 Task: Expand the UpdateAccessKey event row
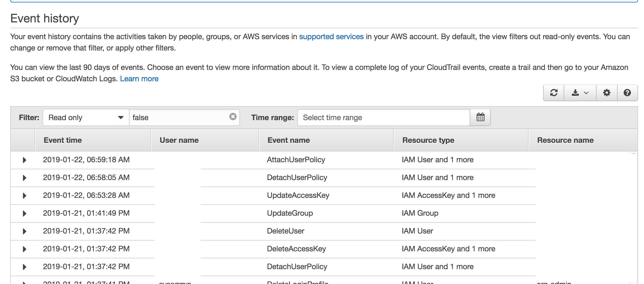coord(25,196)
